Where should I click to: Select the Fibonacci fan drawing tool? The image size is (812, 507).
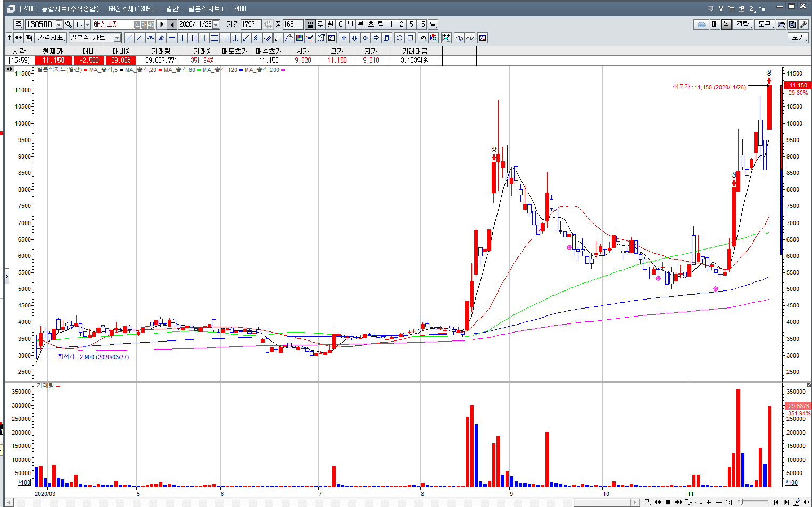click(x=161, y=38)
